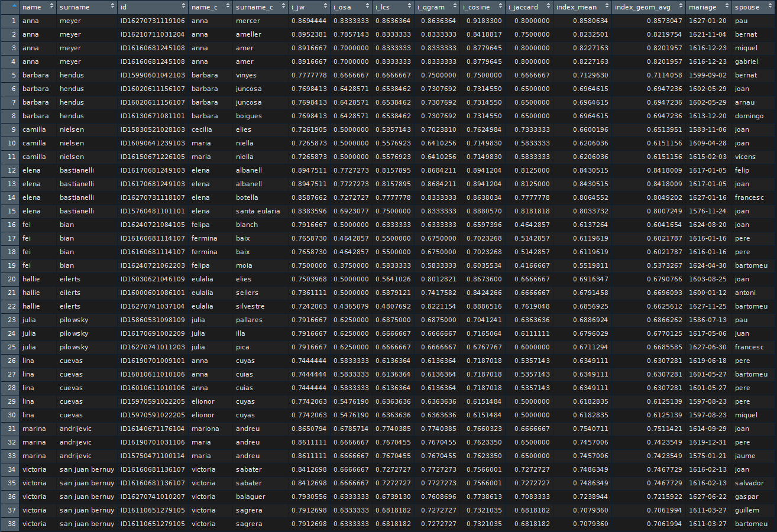Image resolution: width=777 pixels, height=532 pixels.
Task: Click the mariage date 1583-11-06
Action: point(708,129)
